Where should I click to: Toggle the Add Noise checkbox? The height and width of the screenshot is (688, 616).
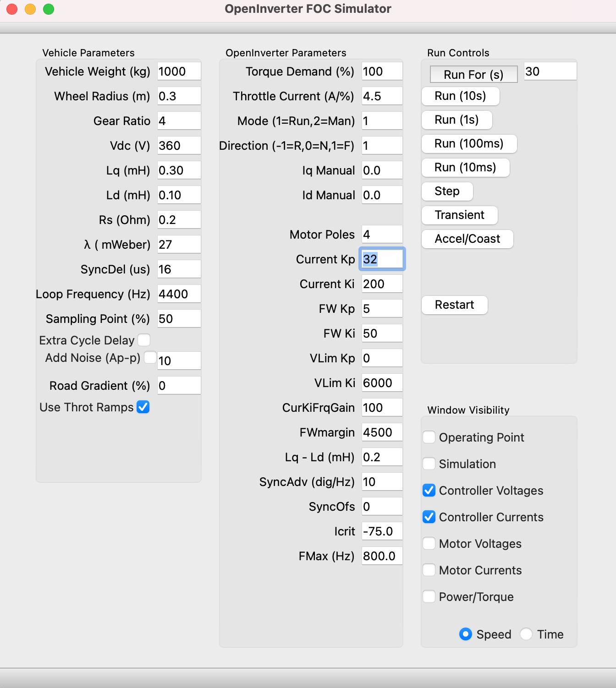150,357
